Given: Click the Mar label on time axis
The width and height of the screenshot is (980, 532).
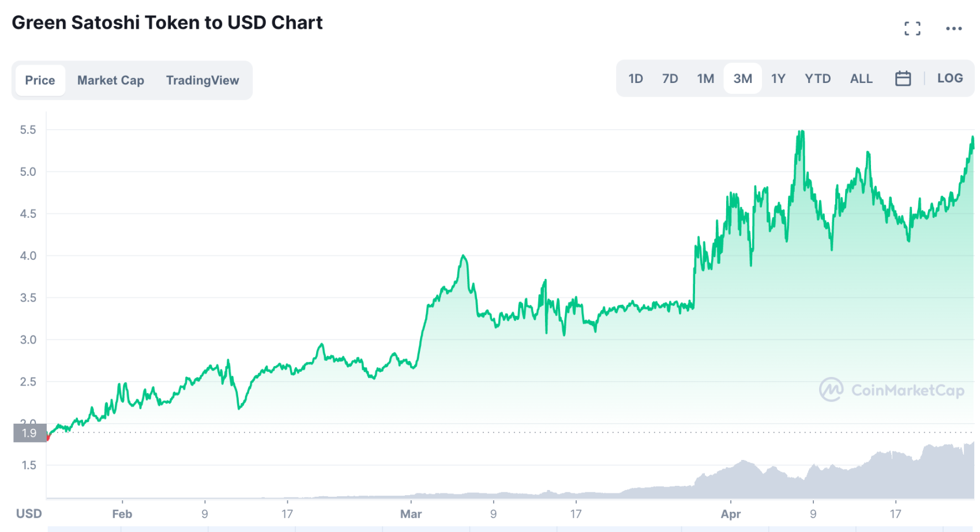Looking at the screenshot, I should tap(411, 514).
